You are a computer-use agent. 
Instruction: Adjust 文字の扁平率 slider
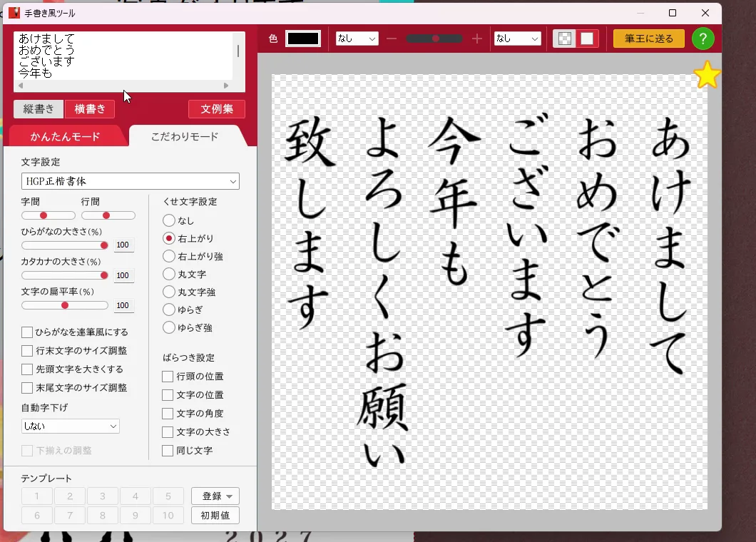(65, 305)
